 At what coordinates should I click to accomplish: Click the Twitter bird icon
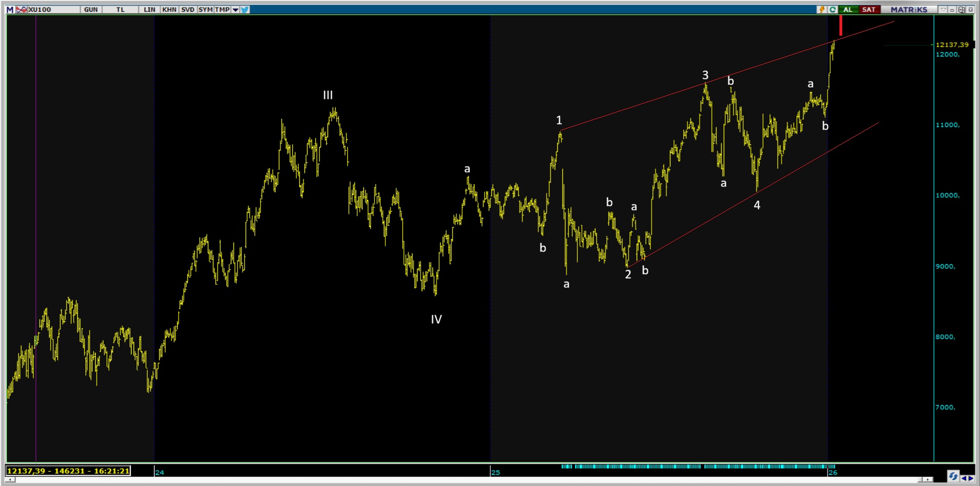(x=245, y=10)
